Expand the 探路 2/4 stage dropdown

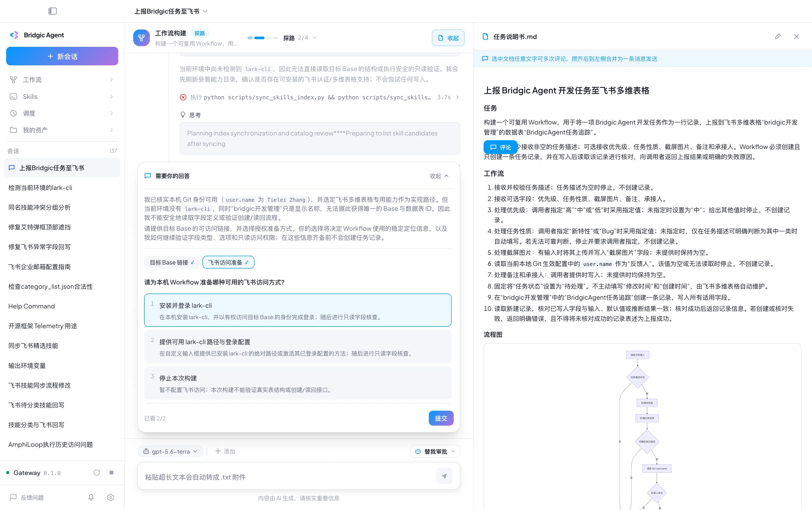(x=300, y=38)
